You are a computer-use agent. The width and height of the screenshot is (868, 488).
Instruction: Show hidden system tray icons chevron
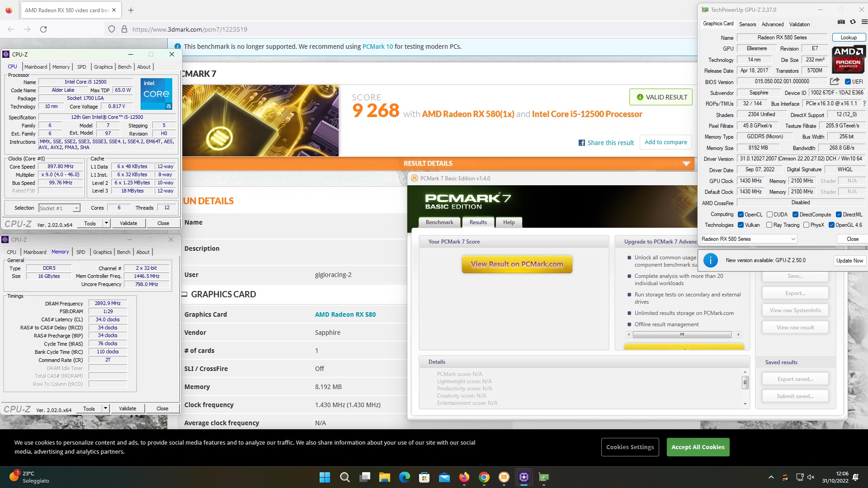pos(771,477)
